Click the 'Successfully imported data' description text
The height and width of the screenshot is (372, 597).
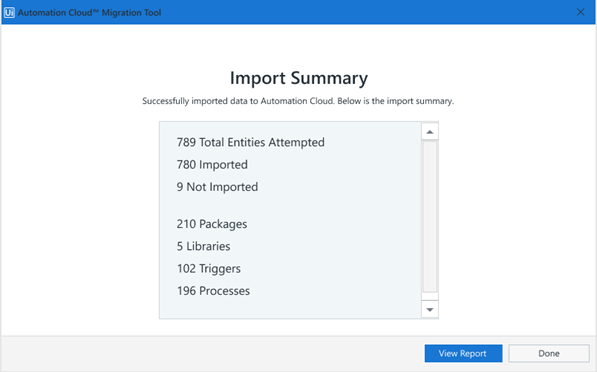click(298, 101)
